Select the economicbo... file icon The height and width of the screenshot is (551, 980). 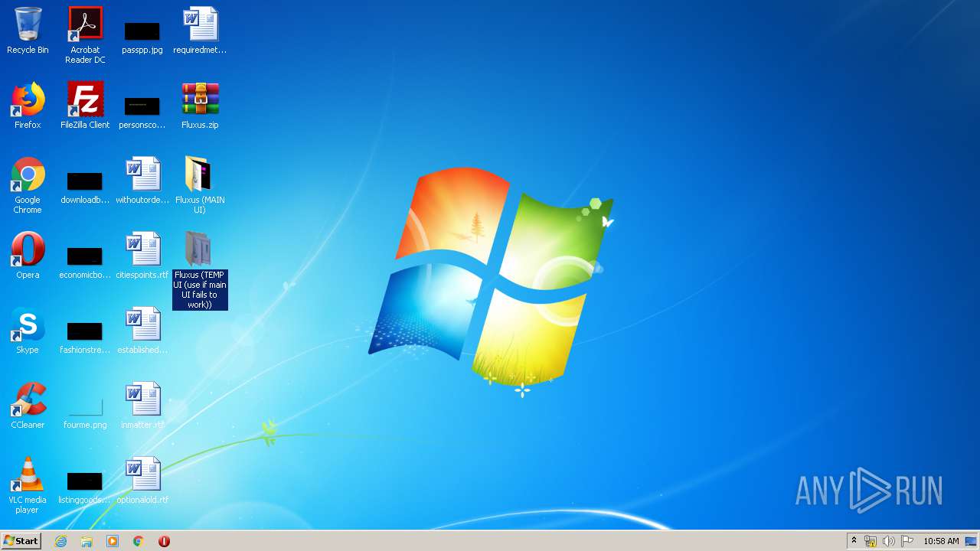click(x=85, y=262)
